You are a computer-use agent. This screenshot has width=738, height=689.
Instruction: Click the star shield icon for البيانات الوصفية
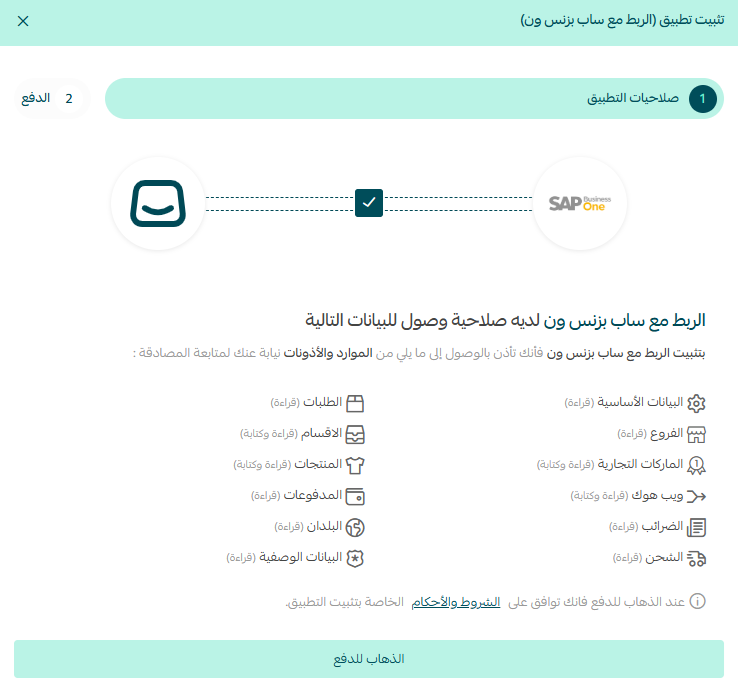tap(355, 558)
